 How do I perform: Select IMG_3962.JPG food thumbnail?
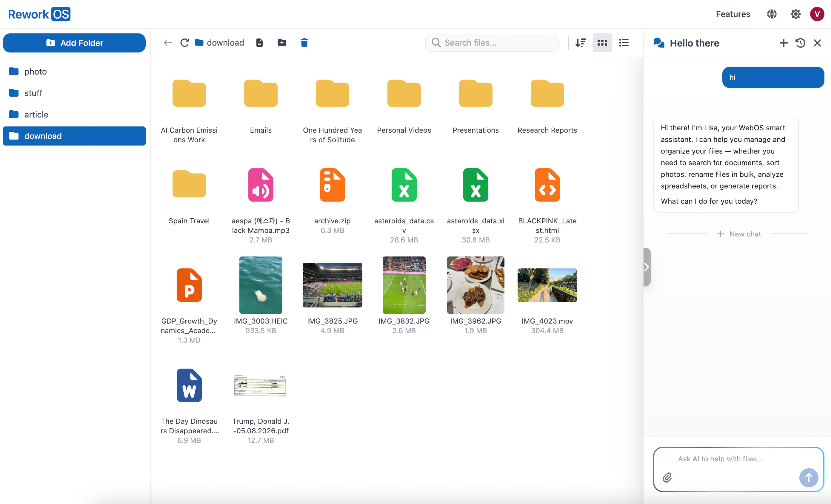pos(475,285)
